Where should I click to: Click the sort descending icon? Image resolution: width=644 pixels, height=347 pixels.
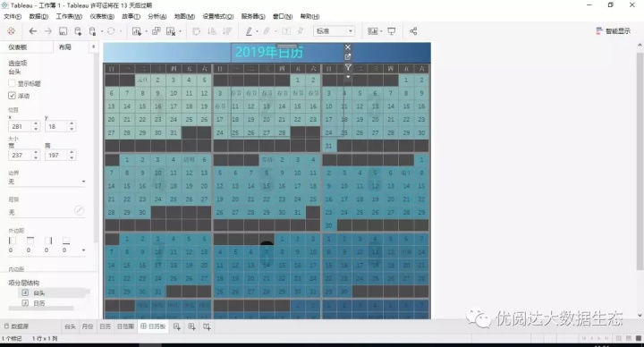coord(227,31)
